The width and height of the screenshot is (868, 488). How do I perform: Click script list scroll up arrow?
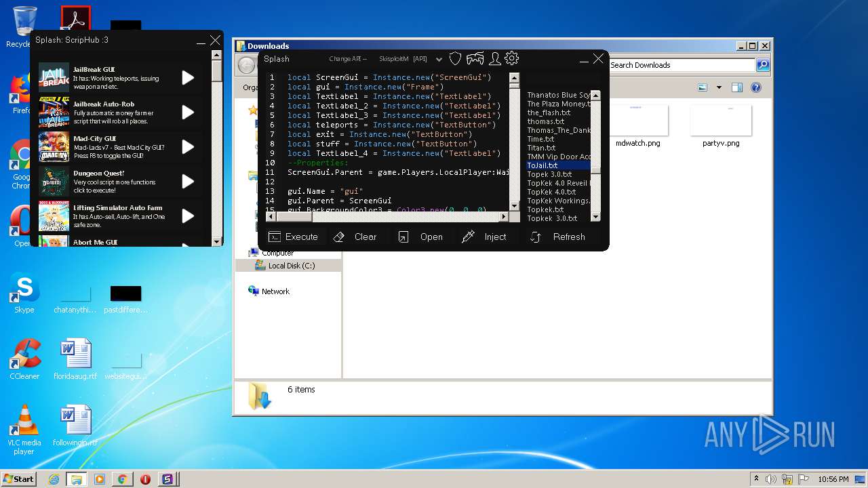[596, 94]
